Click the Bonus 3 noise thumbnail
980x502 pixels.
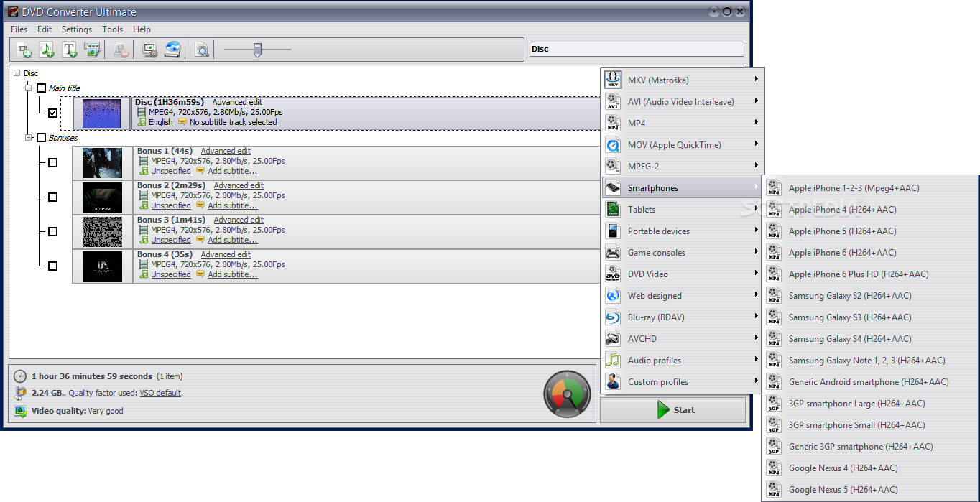tap(102, 232)
